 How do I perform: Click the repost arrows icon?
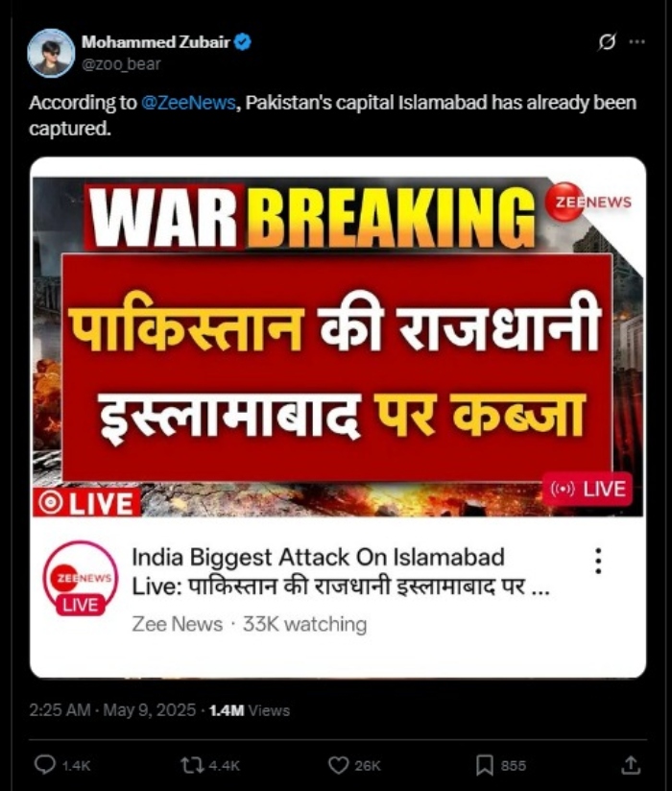point(192,765)
